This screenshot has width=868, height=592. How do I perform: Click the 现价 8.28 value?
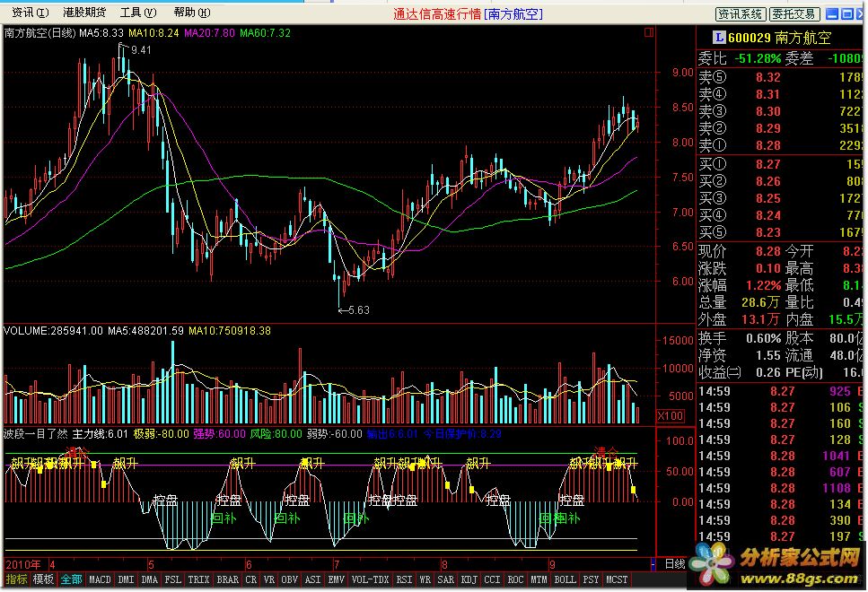(x=767, y=252)
